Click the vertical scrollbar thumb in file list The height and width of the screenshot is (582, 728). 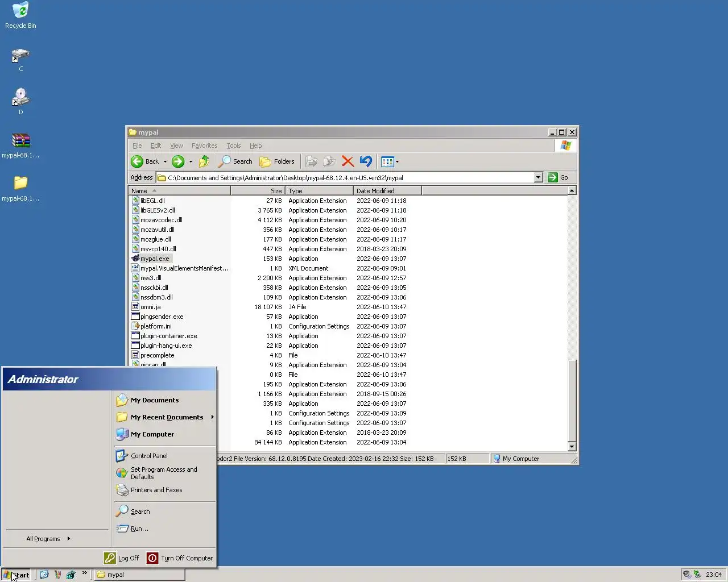pyautogui.click(x=572, y=400)
